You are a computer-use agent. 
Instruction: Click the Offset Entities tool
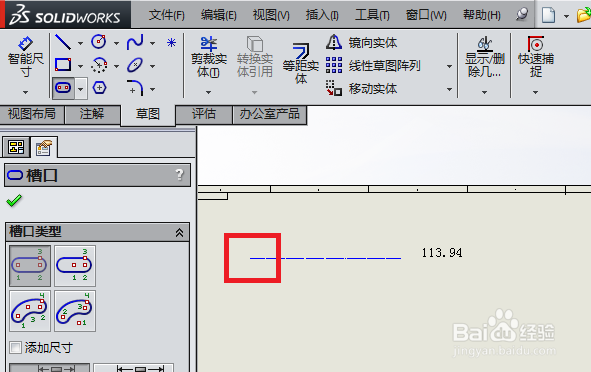tap(301, 63)
